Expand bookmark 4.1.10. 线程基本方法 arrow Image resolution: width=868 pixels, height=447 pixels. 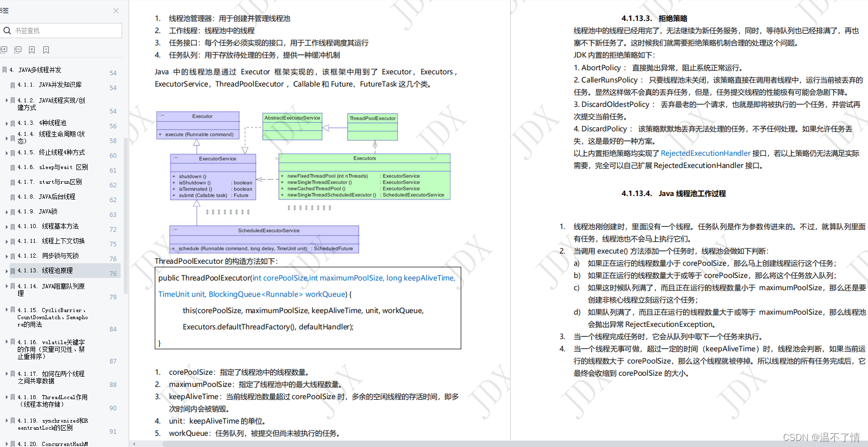point(7,227)
